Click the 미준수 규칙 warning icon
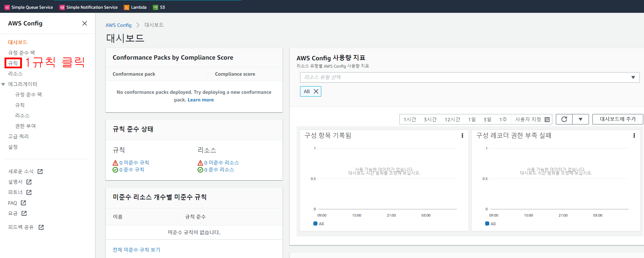Screen dimensions: 644x258 coord(115,163)
